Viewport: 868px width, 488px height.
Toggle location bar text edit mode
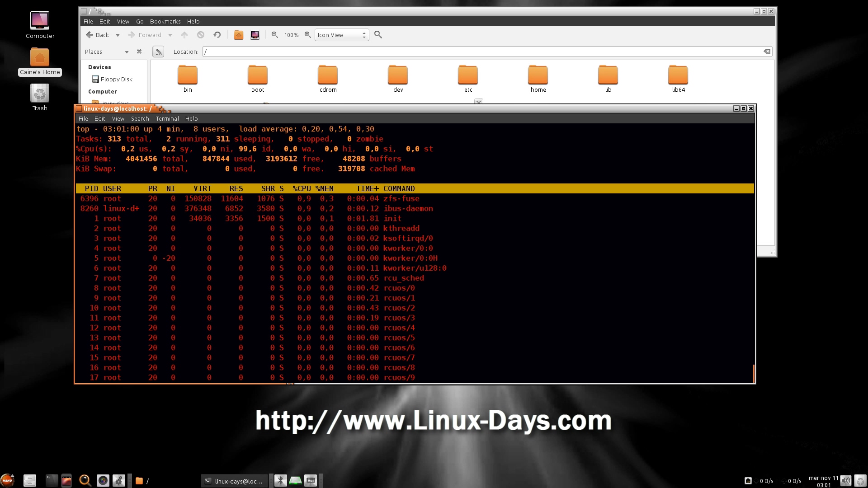click(x=158, y=52)
